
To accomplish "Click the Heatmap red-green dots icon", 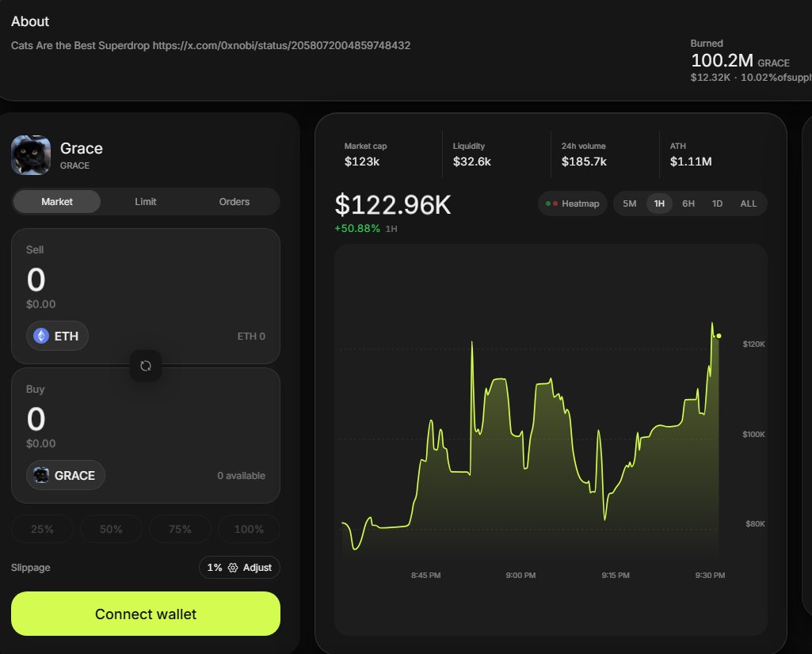I will coord(551,203).
